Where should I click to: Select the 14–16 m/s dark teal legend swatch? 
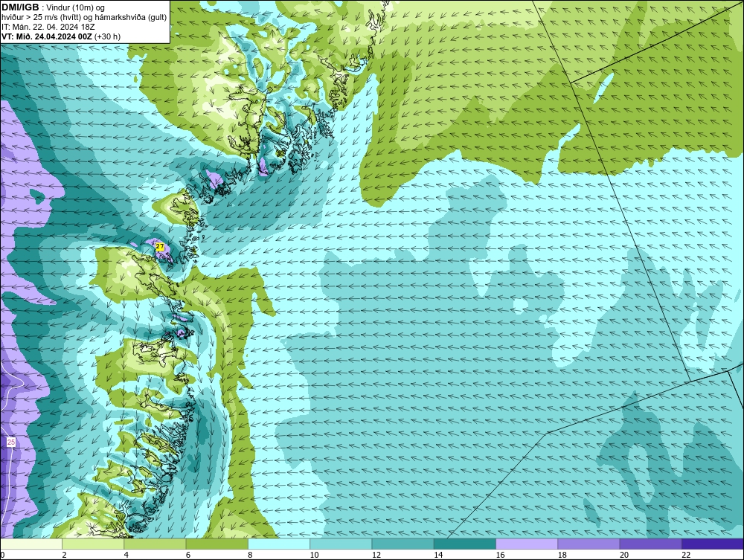coord(465,544)
